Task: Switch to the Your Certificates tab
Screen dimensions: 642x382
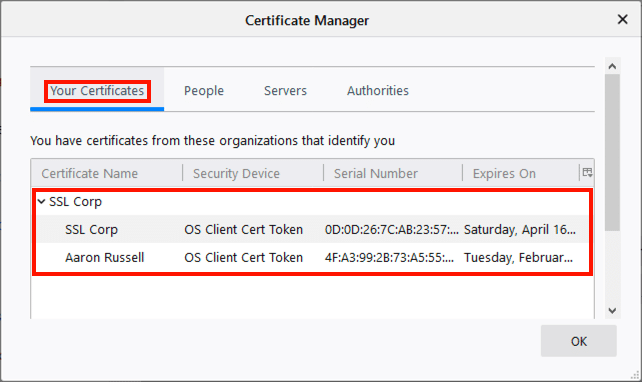Action: [97, 90]
